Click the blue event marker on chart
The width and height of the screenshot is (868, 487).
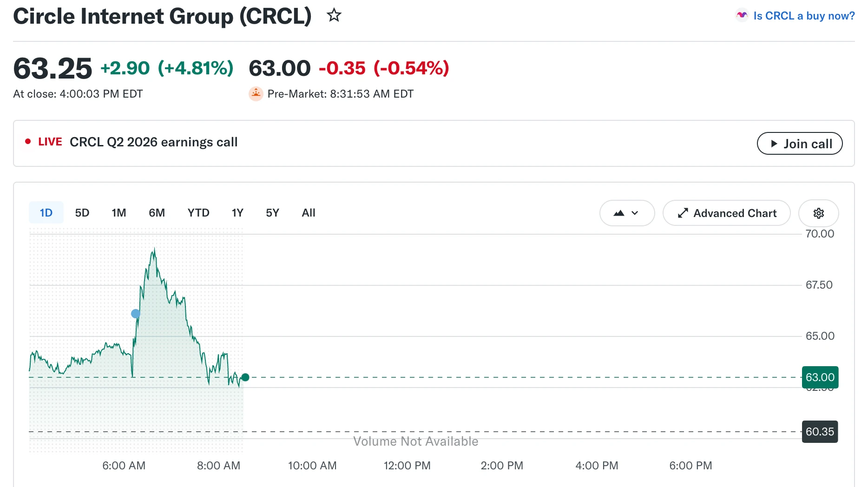(136, 314)
